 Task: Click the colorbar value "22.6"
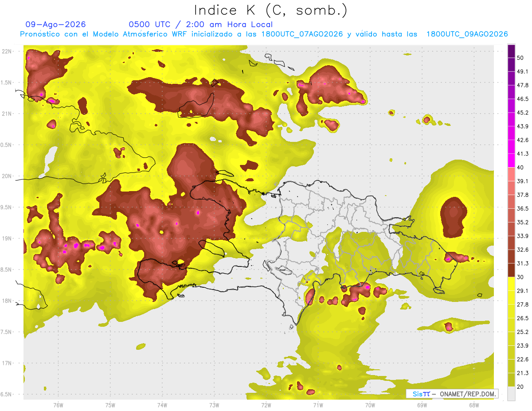point(523,360)
